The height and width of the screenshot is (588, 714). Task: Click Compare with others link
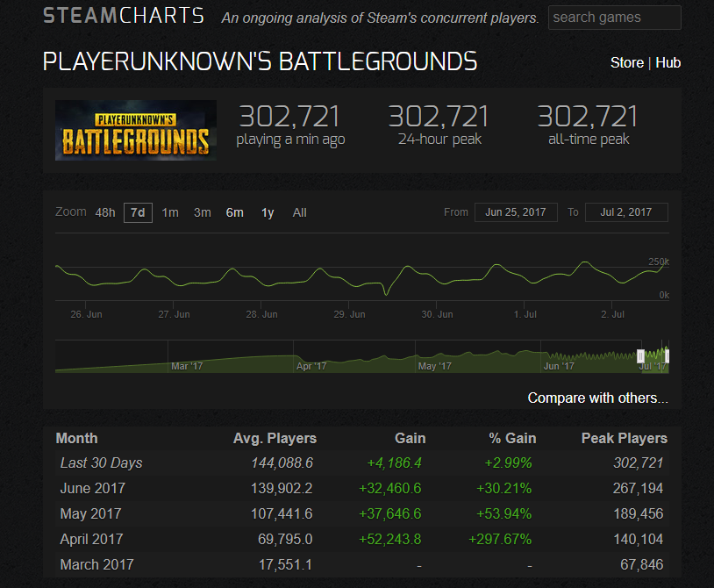(x=597, y=398)
